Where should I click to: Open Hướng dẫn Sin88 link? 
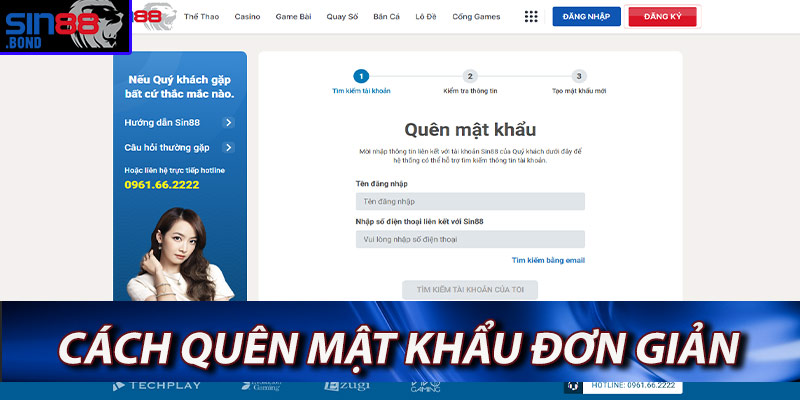[x=162, y=122]
